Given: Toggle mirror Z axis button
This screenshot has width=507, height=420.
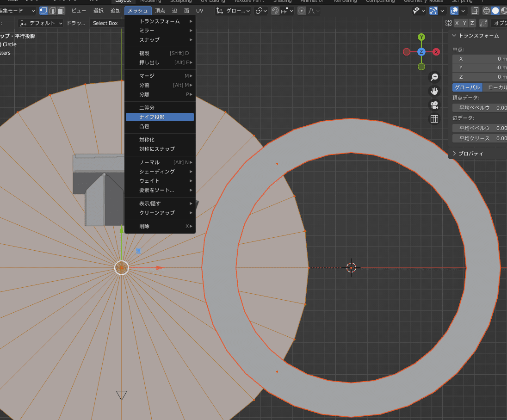Looking at the screenshot, I should pos(472,23).
